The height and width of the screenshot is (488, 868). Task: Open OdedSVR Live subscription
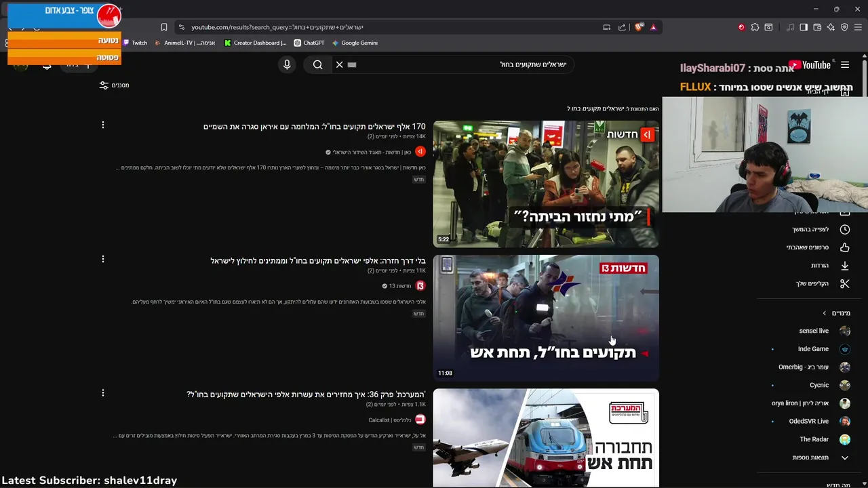point(820,421)
